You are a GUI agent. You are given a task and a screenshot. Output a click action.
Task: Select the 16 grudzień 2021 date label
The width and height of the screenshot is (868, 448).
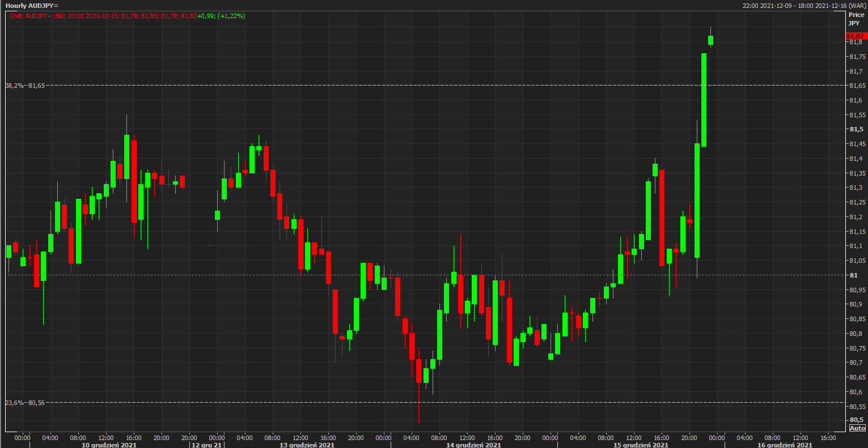[785, 445]
